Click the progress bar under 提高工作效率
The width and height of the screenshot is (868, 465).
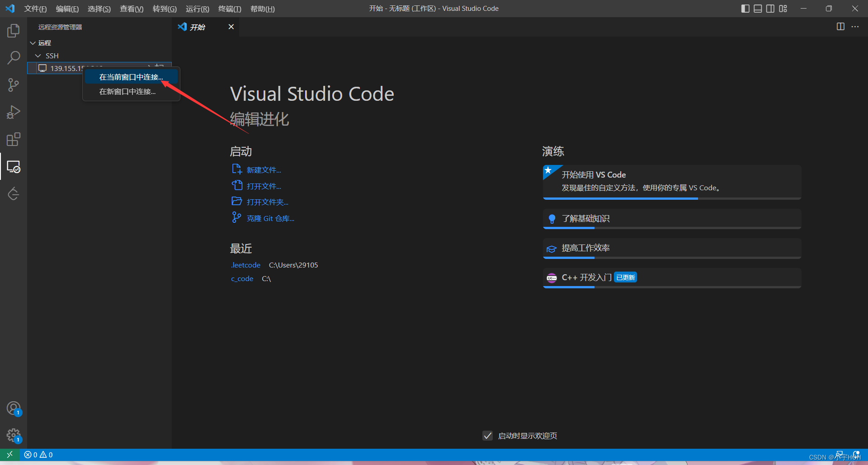[x=672, y=258]
